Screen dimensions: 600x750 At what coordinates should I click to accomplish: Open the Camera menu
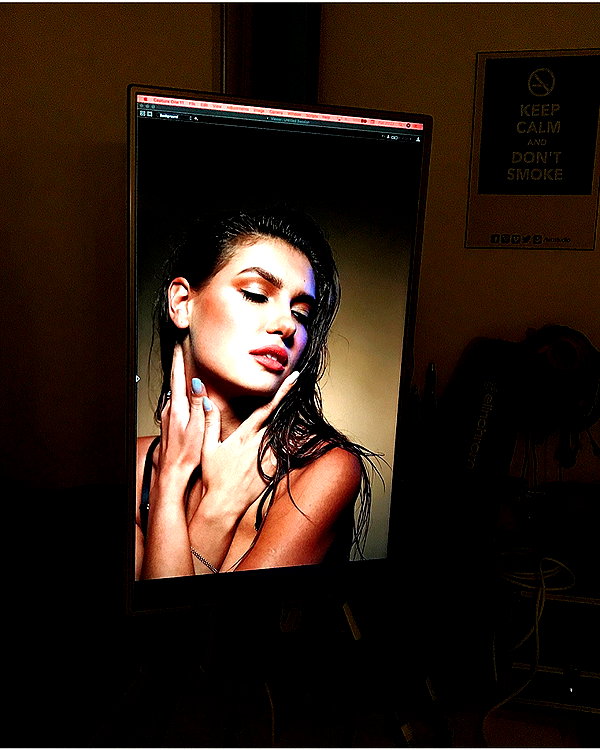(x=277, y=112)
